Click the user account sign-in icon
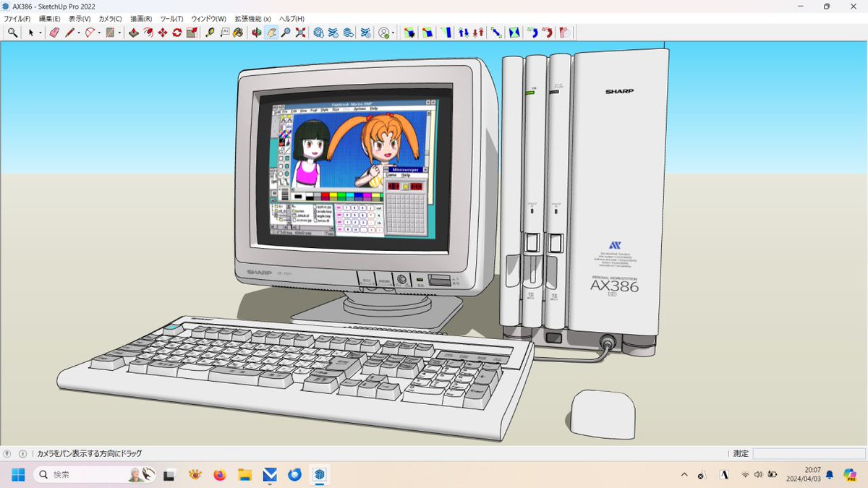Image resolution: width=868 pixels, height=488 pixels. coord(384,33)
